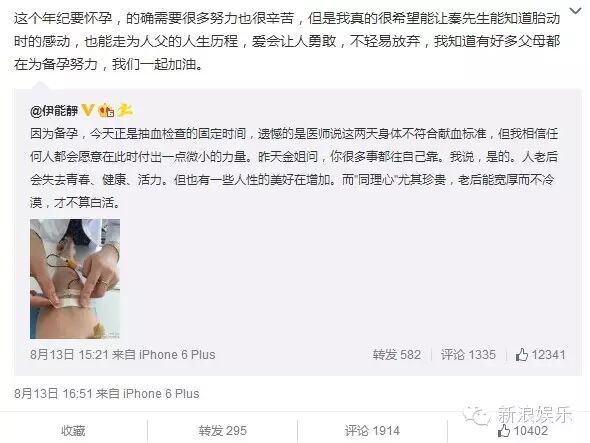Like the original post with 12341 thumbs-up
590x443 pixels.
(540, 355)
